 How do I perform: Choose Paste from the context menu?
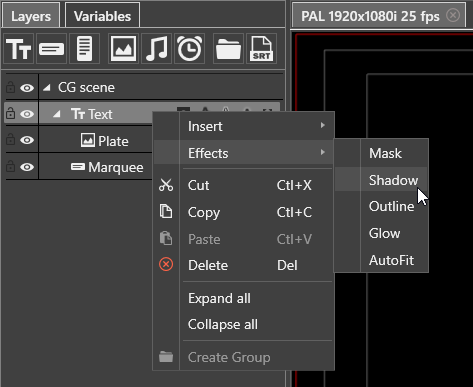pos(244,239)
